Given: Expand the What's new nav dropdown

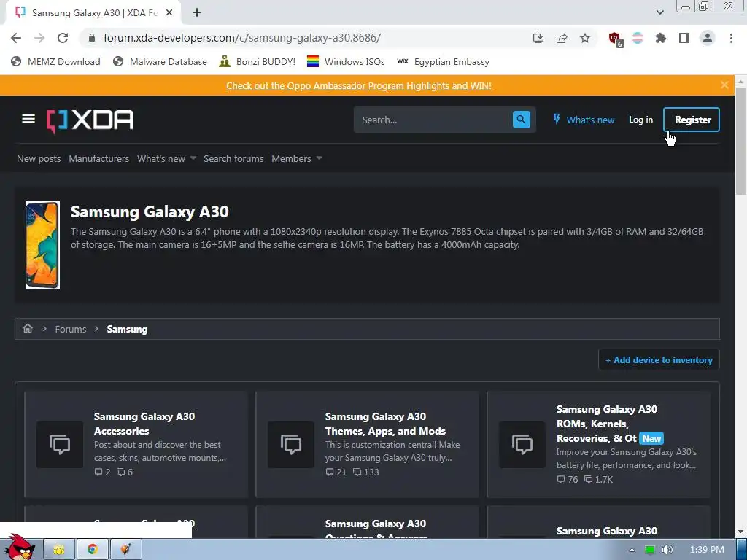Looking at the screenshot, I should pos(193,158).
